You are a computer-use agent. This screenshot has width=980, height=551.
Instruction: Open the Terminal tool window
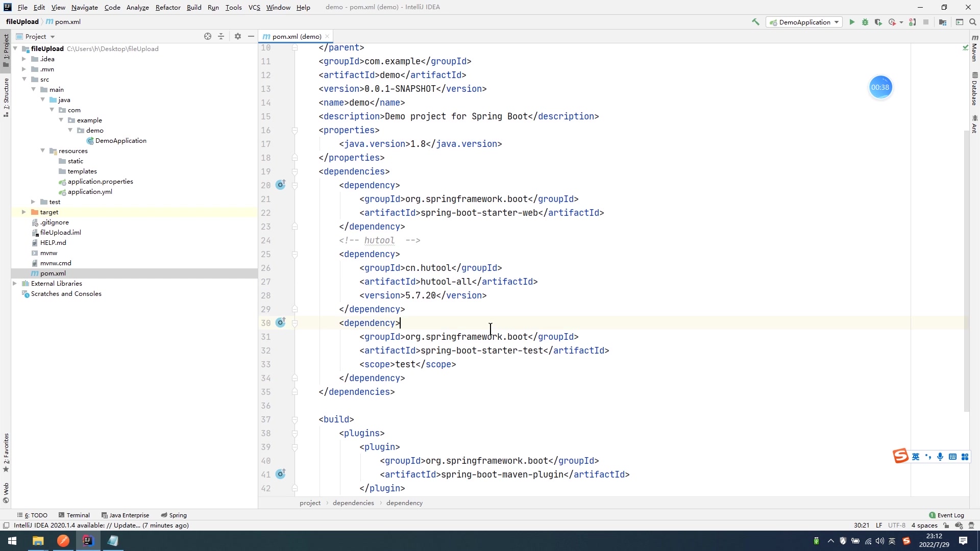[x=74, y=515]
